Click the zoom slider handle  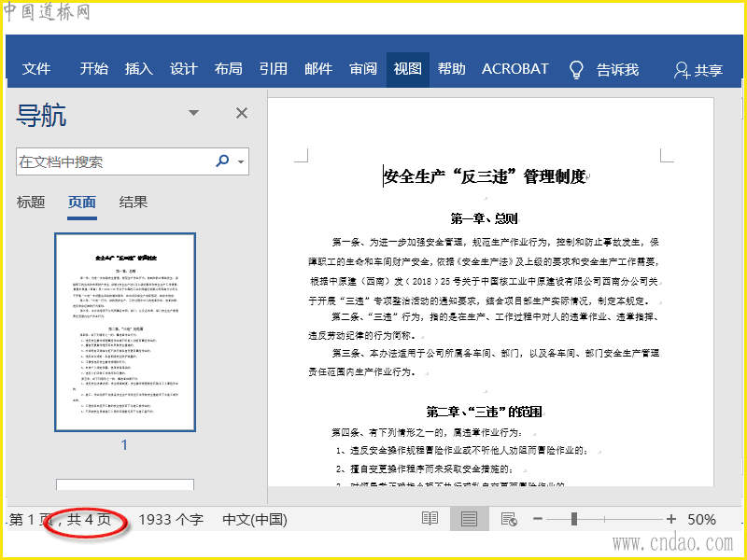tap(574, 519)
